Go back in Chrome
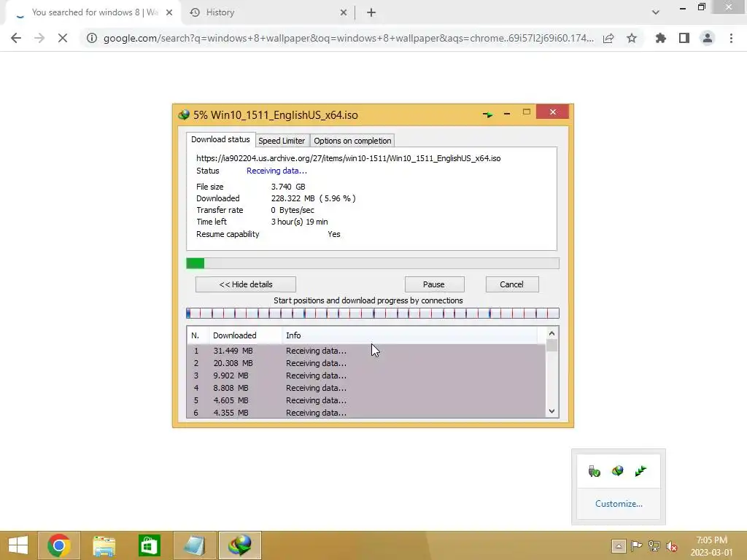 coord(16,38)
